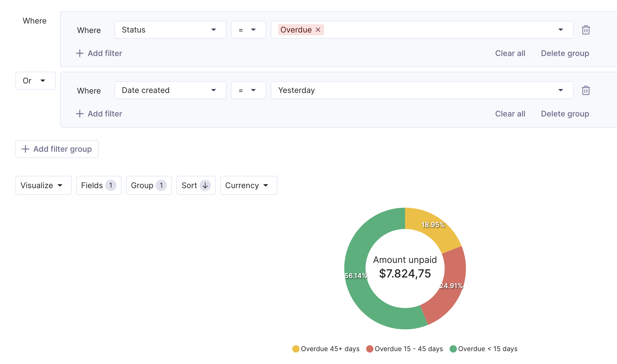Clear all filters in the Status group

(x=510, y=53)
